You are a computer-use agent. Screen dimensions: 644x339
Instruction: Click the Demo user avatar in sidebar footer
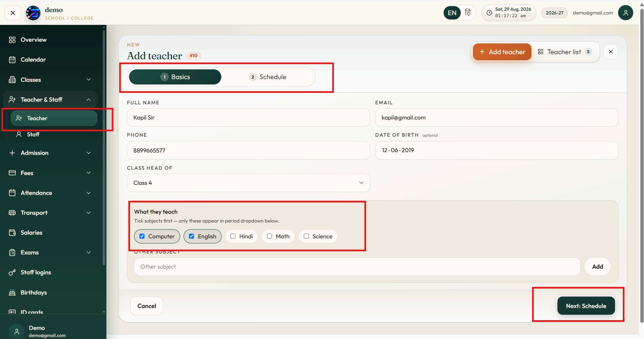click(17, 331)
